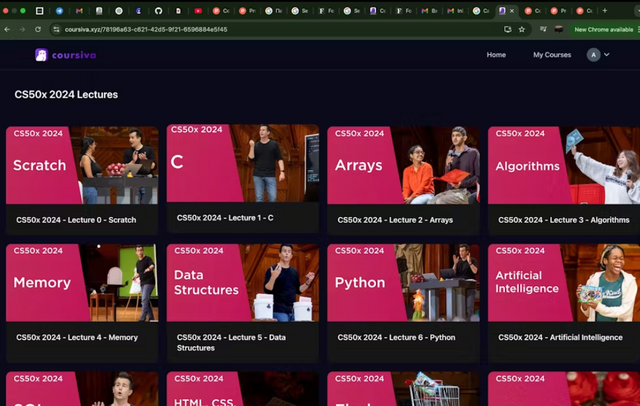Click the New Chrome available button
This screenshot has height=406, width=640.
603,29
